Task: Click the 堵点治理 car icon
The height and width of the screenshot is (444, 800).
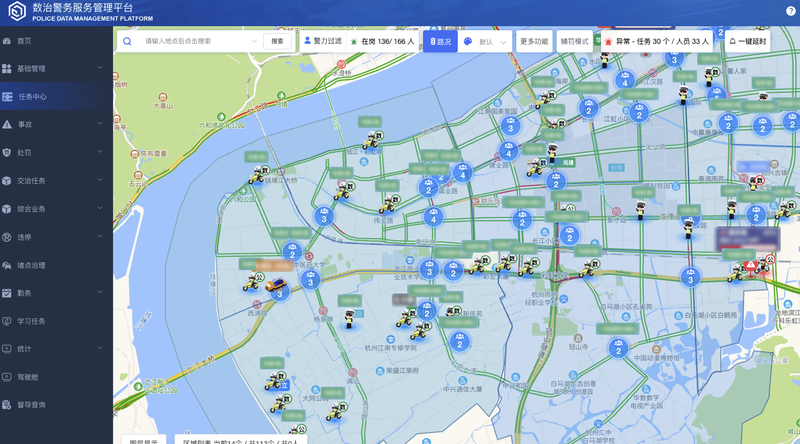Action: click(x=7, y=265)
